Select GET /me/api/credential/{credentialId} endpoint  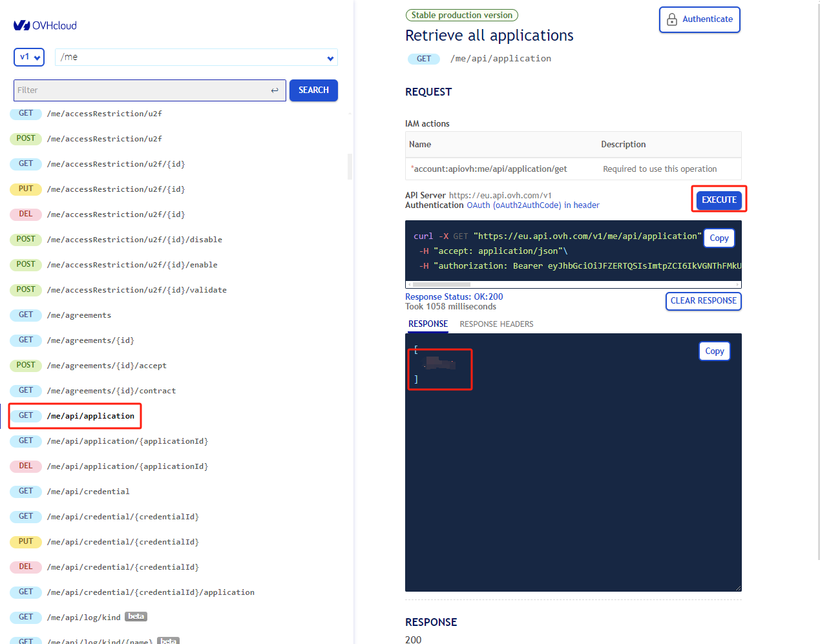[105, 517]
